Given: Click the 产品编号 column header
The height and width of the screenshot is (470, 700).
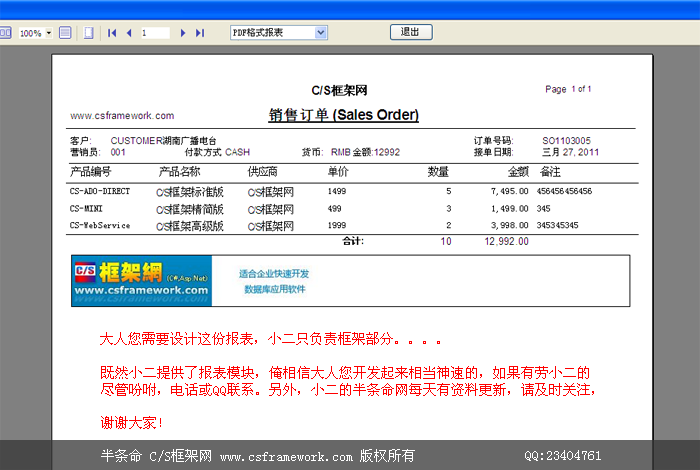Looking at the screenshot, I should pos(90,172).
